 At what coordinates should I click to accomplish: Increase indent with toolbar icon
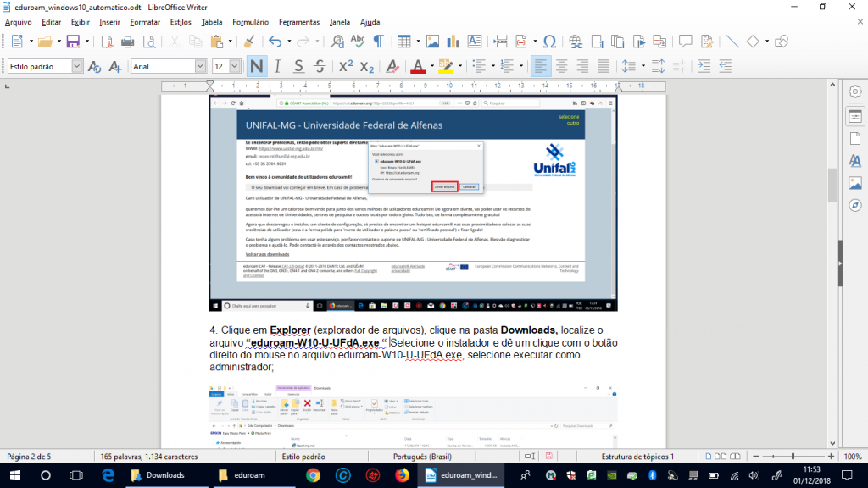point(704,66)
